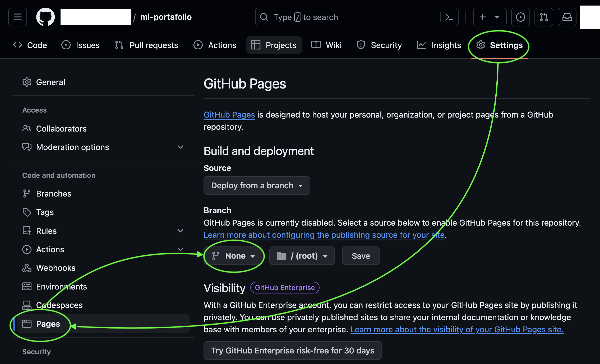Click the 'Code and automation' section heading

click(x=59, y=175)
